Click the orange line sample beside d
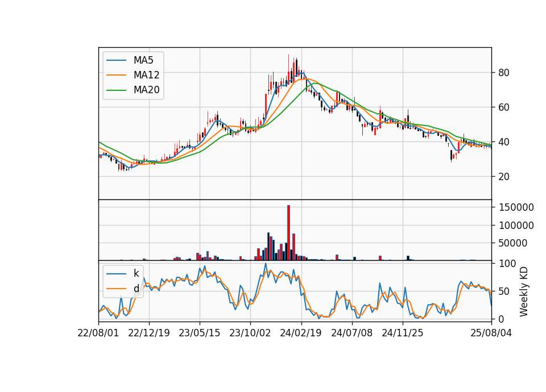Screen dimensions: 546x392 click(116, 289)
